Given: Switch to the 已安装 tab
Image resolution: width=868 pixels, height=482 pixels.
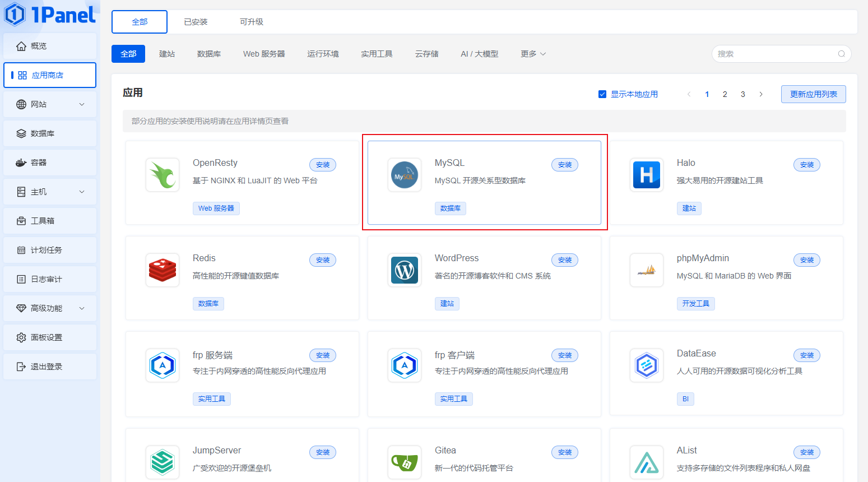Looking at the screenshot, I should pos(196,22).
